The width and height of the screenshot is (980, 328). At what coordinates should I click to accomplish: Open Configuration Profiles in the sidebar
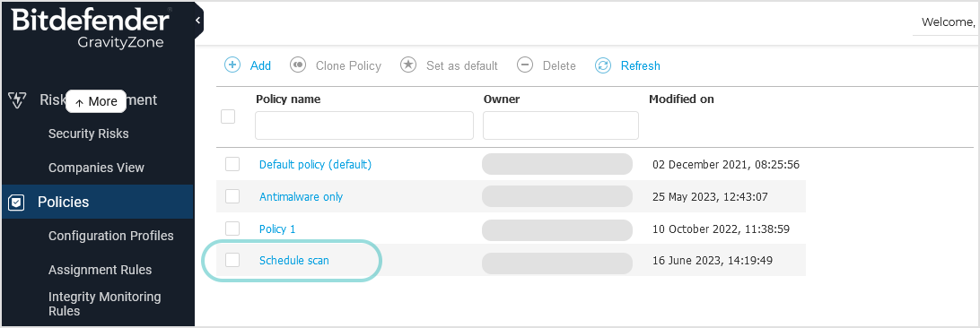[111, 236]
